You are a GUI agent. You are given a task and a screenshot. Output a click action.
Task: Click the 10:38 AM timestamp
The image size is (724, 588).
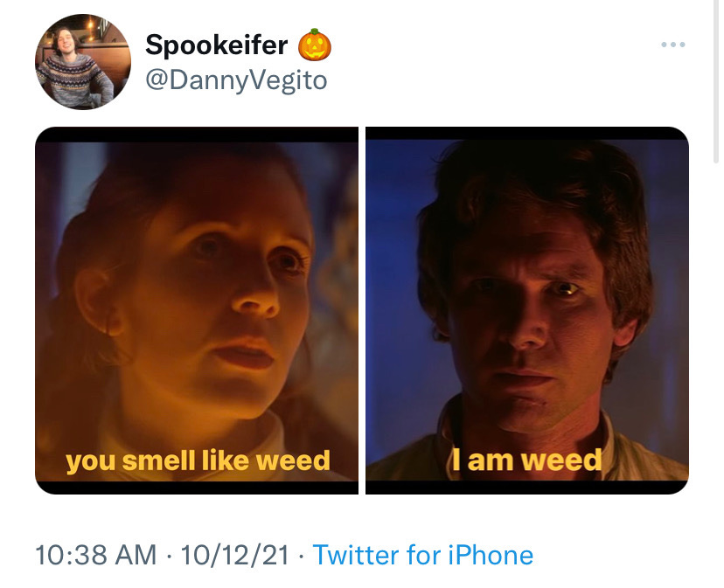(x=96, y=555)
